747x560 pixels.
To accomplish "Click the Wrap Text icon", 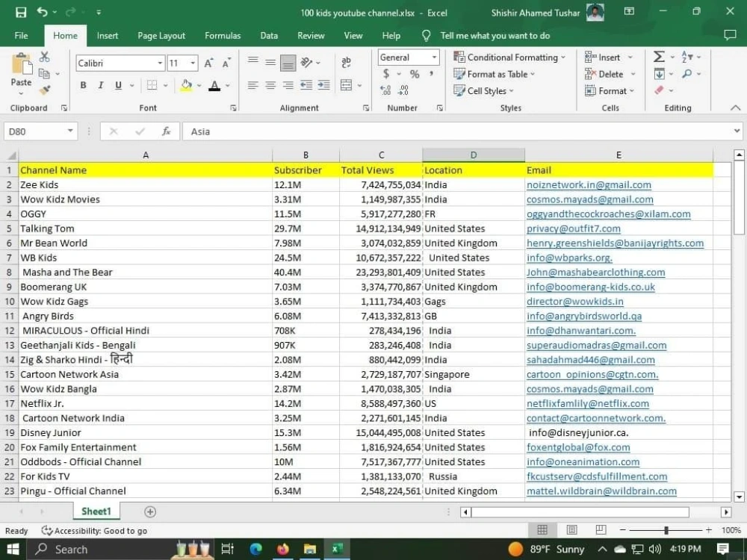I will coord(347,62).
